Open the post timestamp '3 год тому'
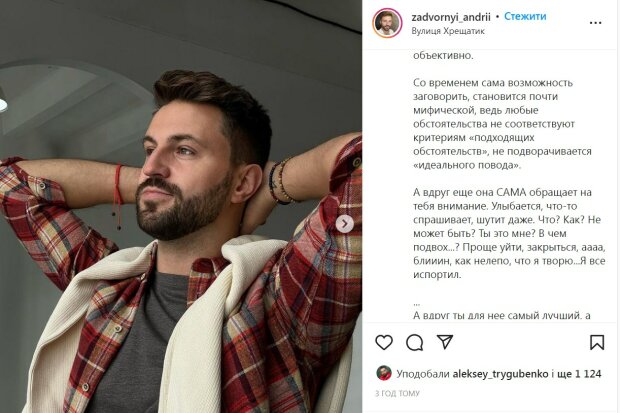Viewport: 620px width, 413px height. point(397,394)
